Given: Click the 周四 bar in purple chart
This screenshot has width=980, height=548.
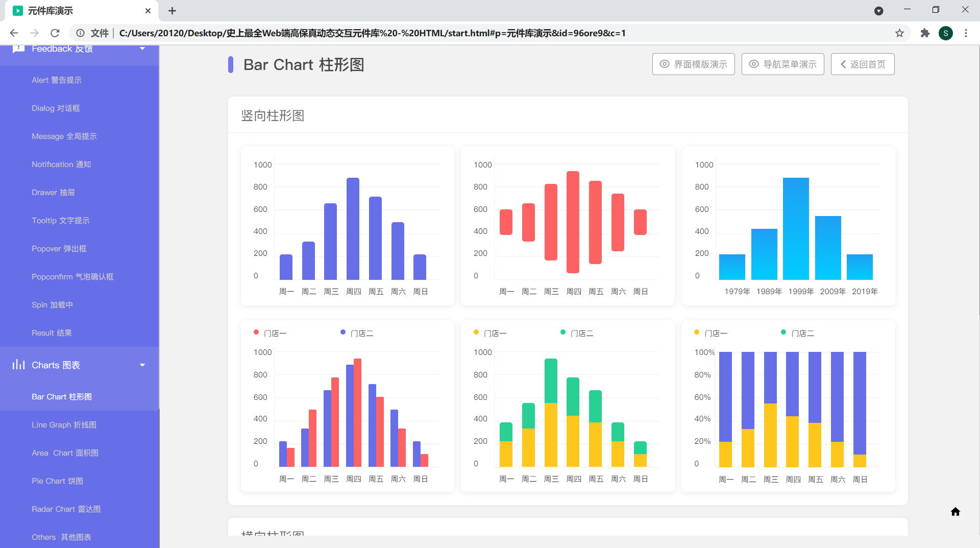Looking at the screenshot, I should click(x=353, y=229).
